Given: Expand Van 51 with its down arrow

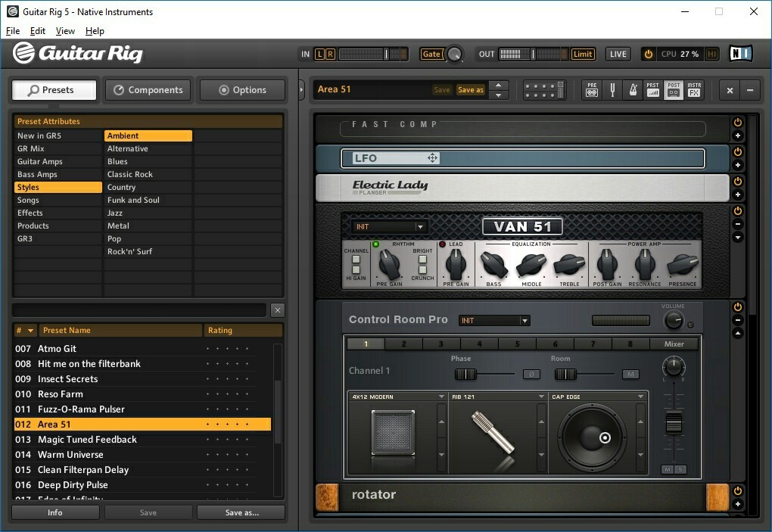Looking at the screenshot, I should (x=737, y=238).
